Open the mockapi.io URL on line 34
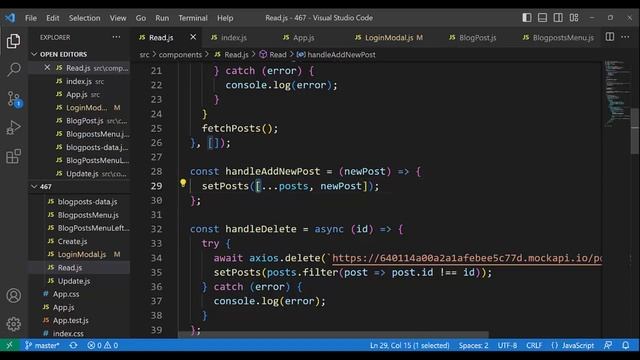This screenshot has width=640, height=360. 467,258
